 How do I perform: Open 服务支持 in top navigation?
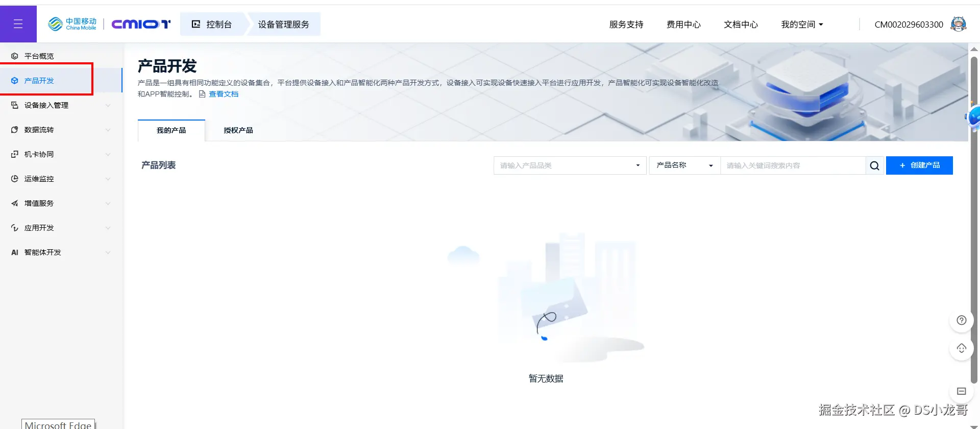(626, 25)
